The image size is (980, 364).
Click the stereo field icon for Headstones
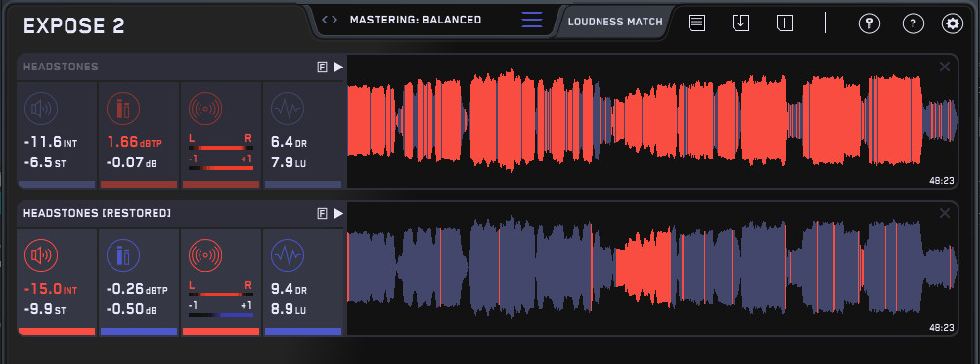tap(205, 109)
